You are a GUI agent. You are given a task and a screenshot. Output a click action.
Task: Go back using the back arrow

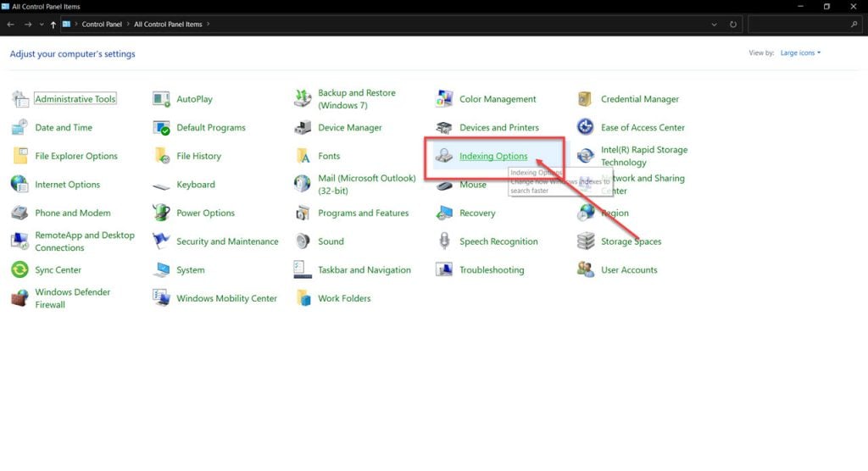10,25
